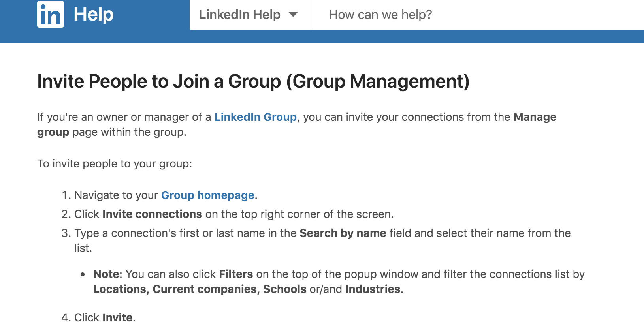Screen dimensions: 644x323
Task: Select the article title about inviting people
Action: (x=254, y=81)
